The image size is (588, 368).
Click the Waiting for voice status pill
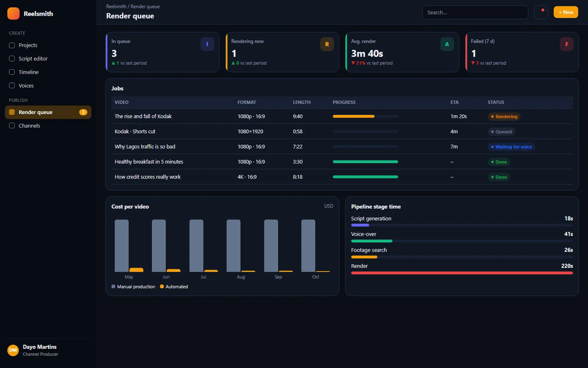pos(512,147)
